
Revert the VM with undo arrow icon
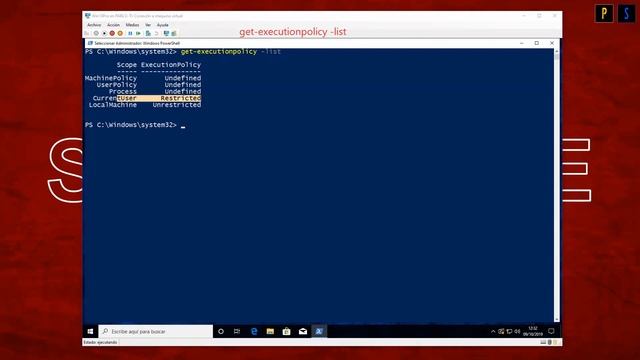click(x=156, y=33)
